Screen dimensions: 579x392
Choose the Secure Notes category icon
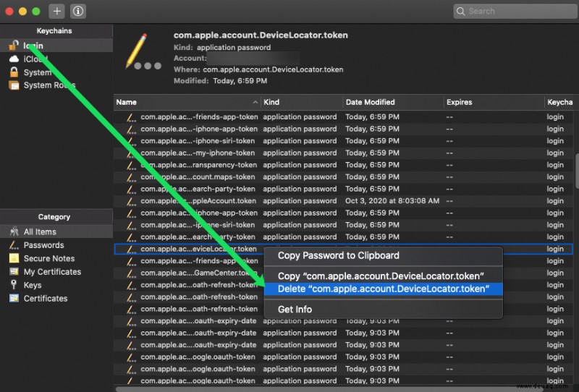14,258
